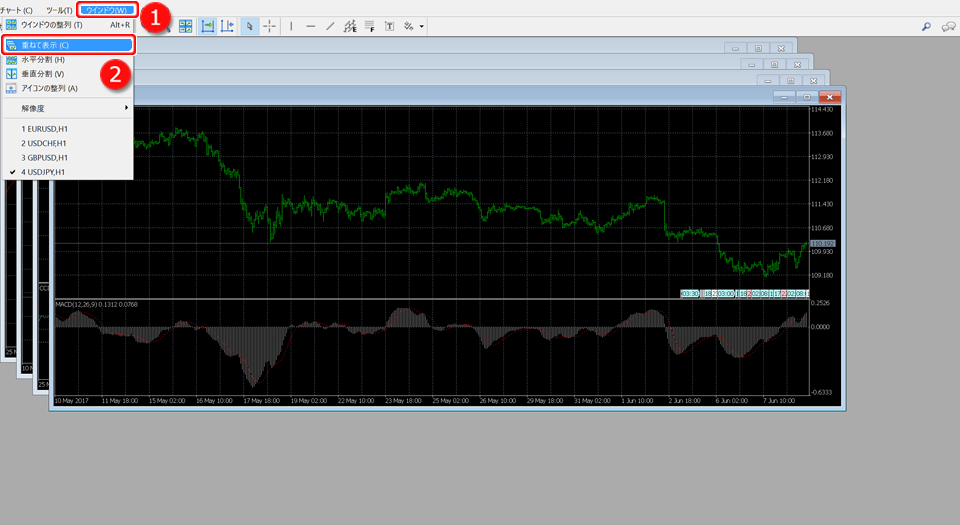The height and width of the screenshot is (525, 960).
Task: Open the chat bubbles icon
Action: point(948,26)
